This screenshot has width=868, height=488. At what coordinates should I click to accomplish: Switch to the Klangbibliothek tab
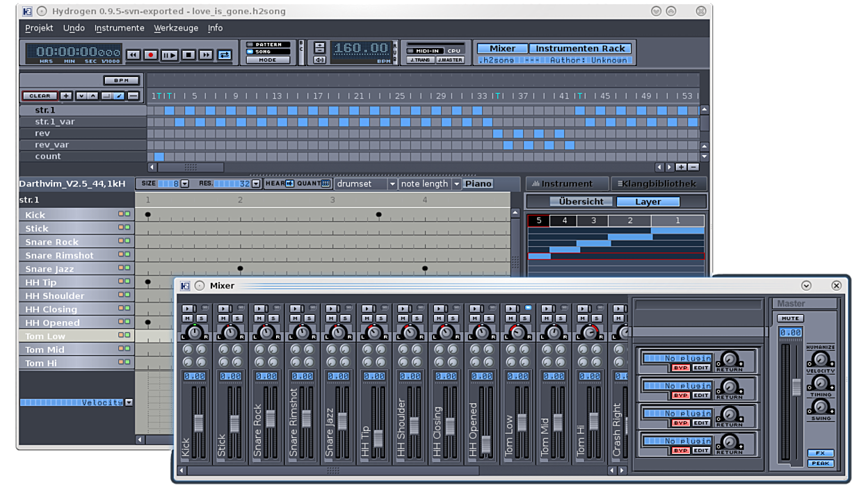click(659, 184)
